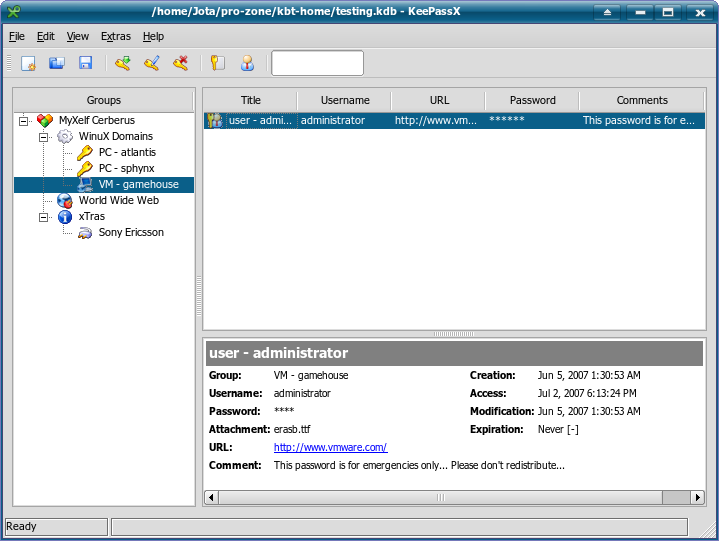The width and height of the screenshot is (719, 541).
Task: Select the xTras group
Action: [92, 217]
